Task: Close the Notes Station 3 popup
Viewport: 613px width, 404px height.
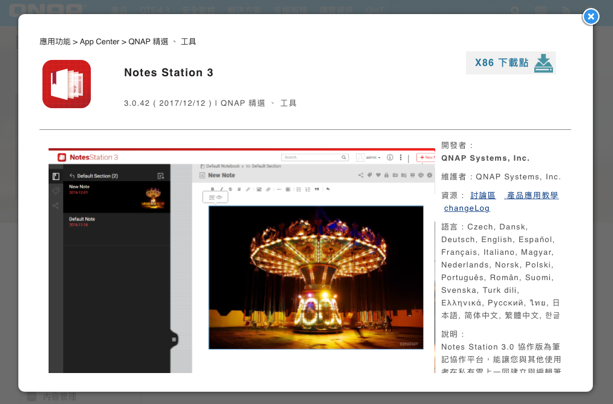Action: click(x=591, y=16)
